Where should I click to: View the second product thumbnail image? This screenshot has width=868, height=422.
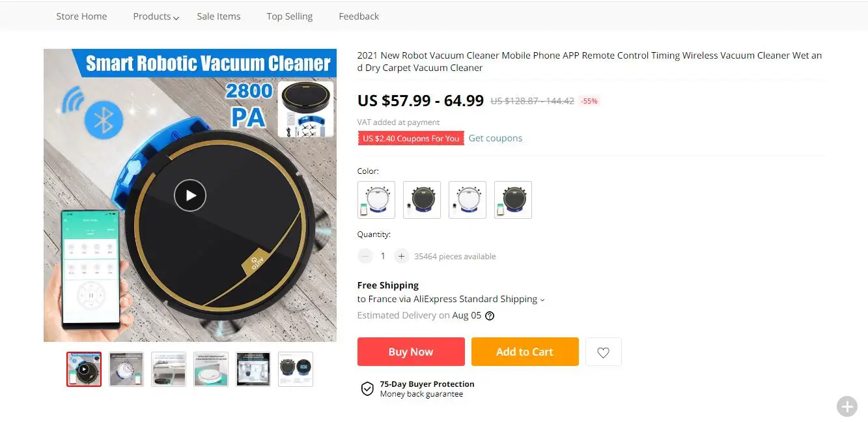pyautogui.click(x=126, y=369)
